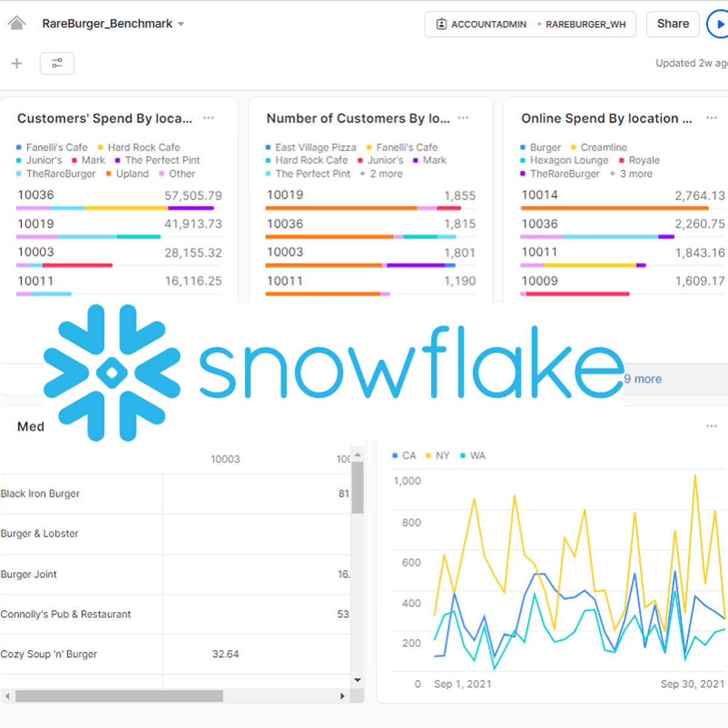This screenshot has width=728, height=728.
Task: Toggle the CA series in line chart
Action: 404,456
